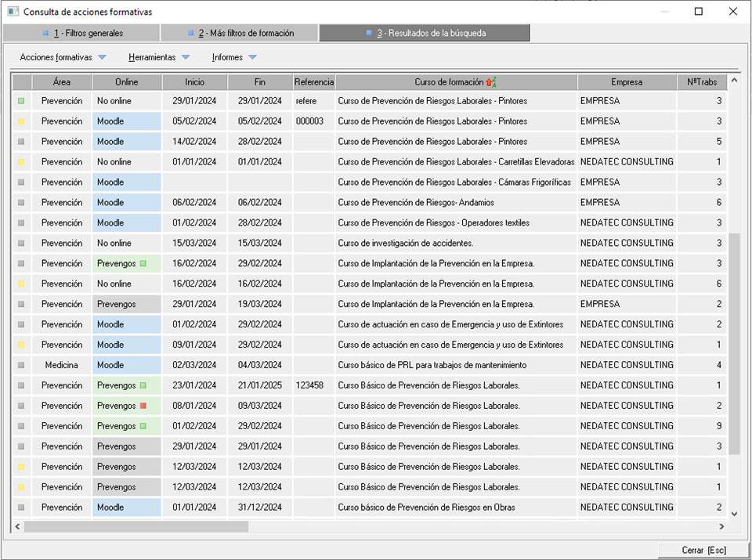Click the red Prevengos indicator in the 08/01/2024 row
752x560 pixels.
[143, 406]
